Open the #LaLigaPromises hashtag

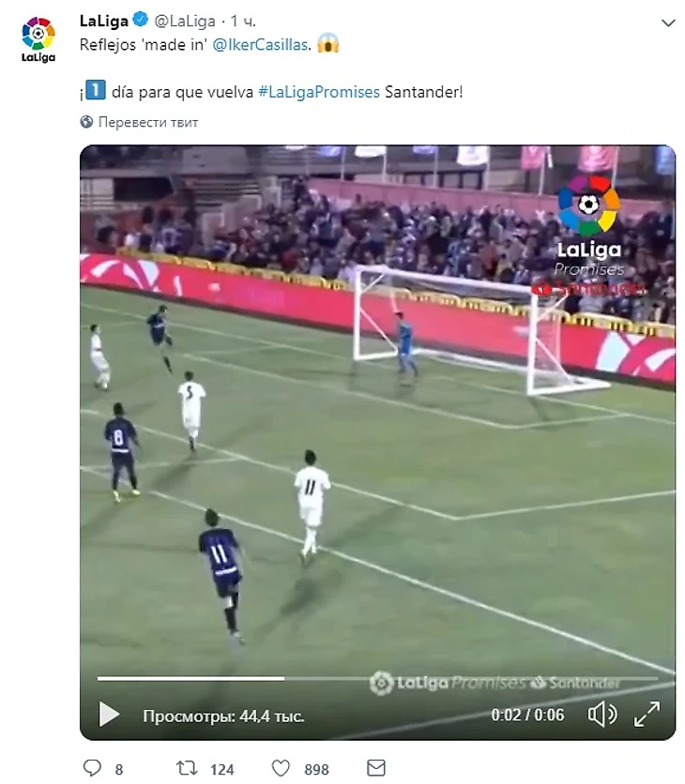319,92
